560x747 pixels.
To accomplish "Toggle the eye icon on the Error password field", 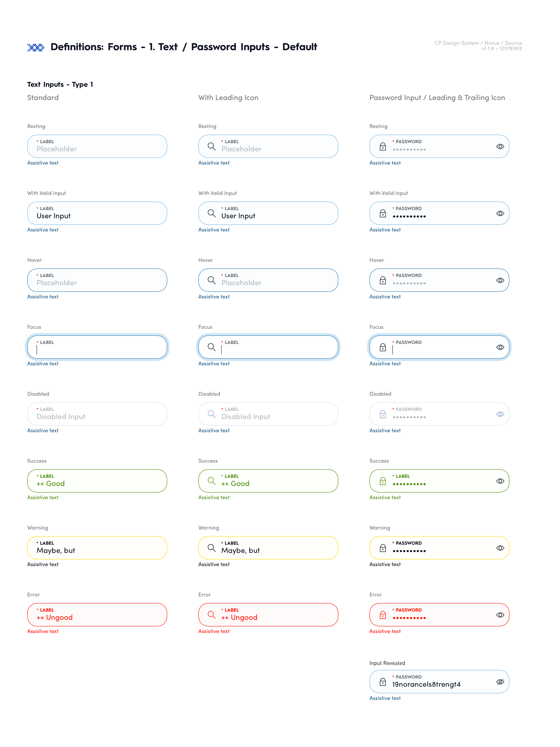I will click(500, 615).
